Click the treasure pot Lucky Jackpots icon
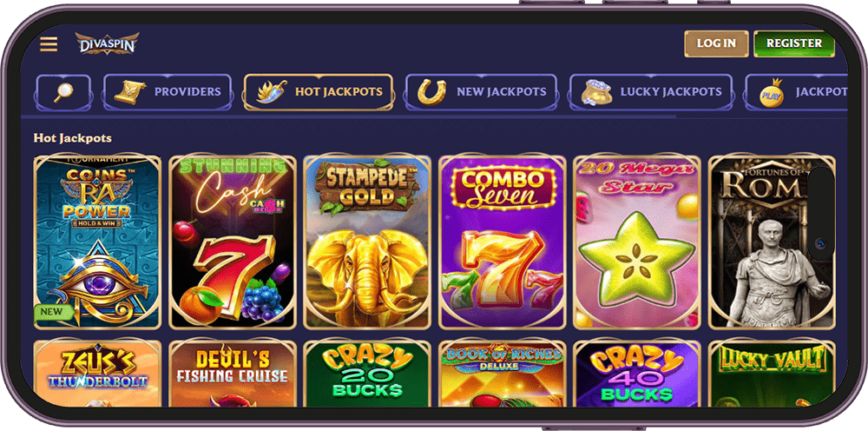 point(596,92)
